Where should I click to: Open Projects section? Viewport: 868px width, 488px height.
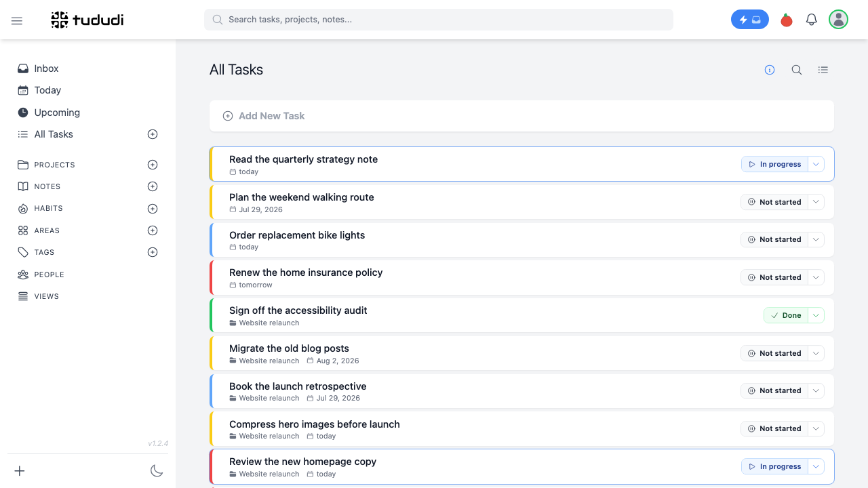pos(54,165)
